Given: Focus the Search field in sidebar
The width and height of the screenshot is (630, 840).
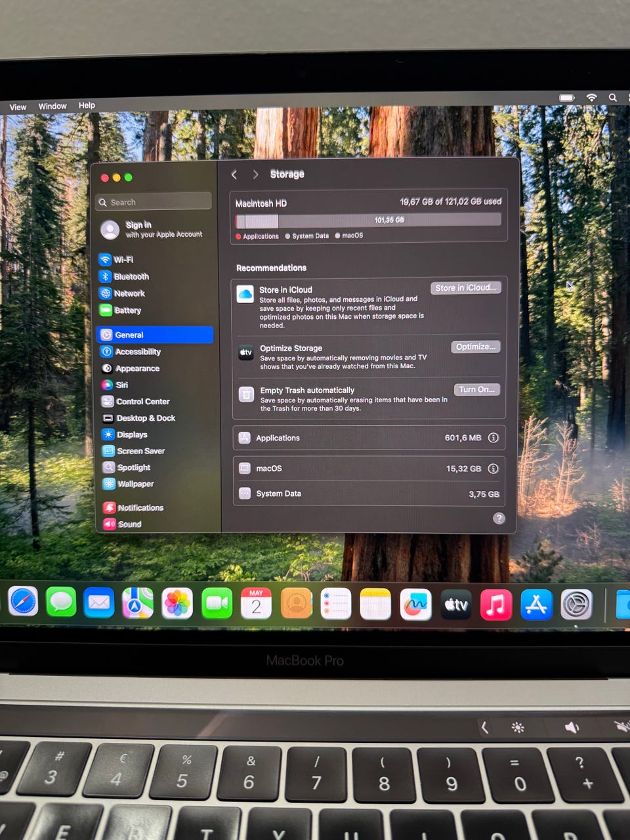Looking at the screenshot, I should pyautogui.click(x=154, y=202).
